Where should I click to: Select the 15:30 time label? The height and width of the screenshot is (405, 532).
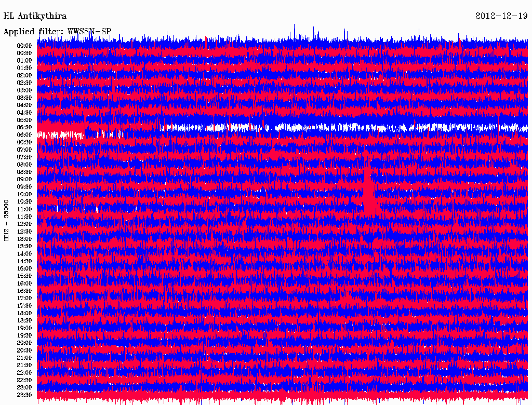(24, 276)
